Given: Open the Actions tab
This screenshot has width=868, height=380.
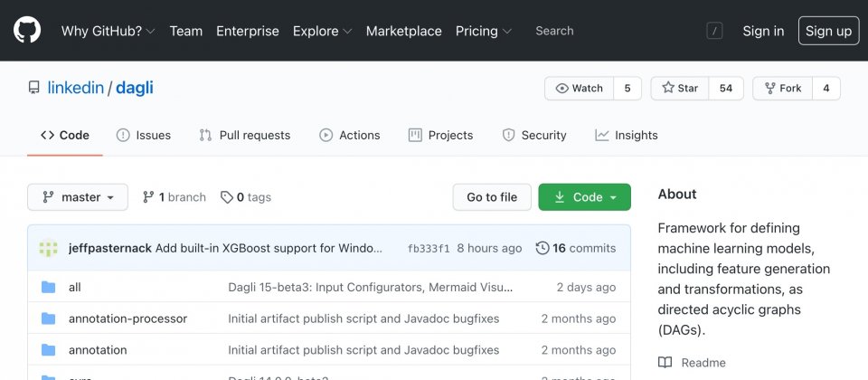Looking at the screenshot, I should (349, 135).
